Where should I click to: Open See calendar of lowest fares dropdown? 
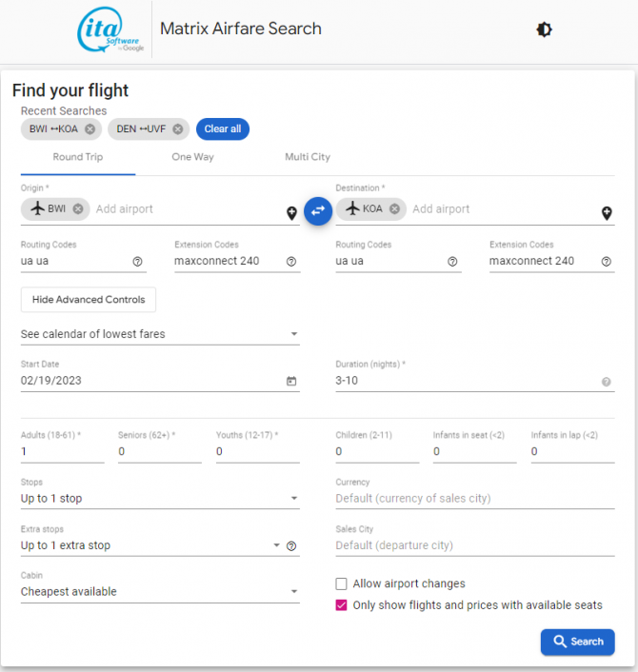(x=160, y=334)
